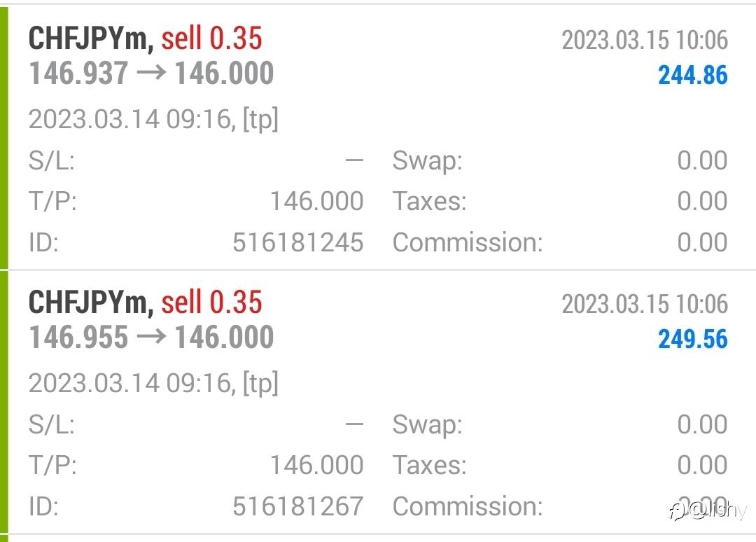Tap the first trade's 2023.03.14 09:16 [tp] line
The width and height of the screenshot is (756, 542).
153,120
